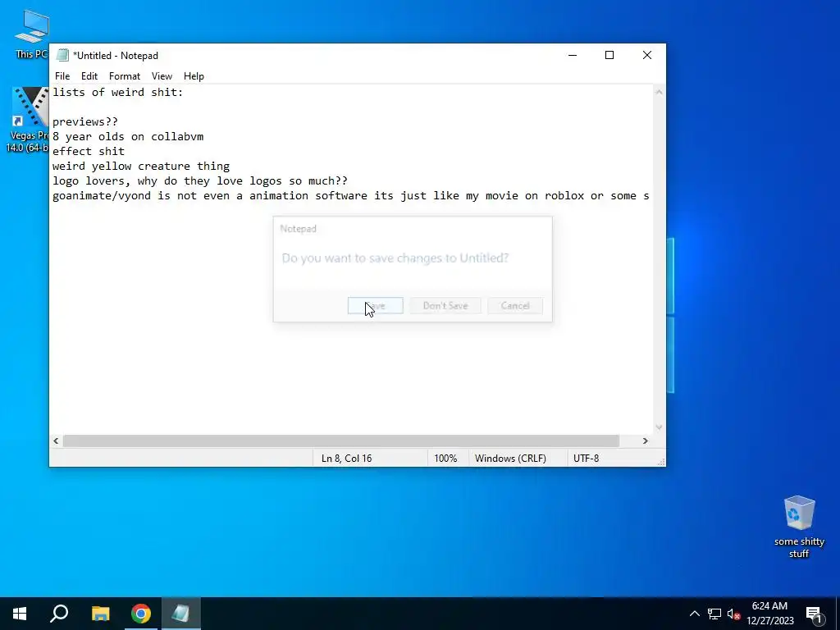
Task: Click the line starting 'logo lovers'
Action: point(200,181)
